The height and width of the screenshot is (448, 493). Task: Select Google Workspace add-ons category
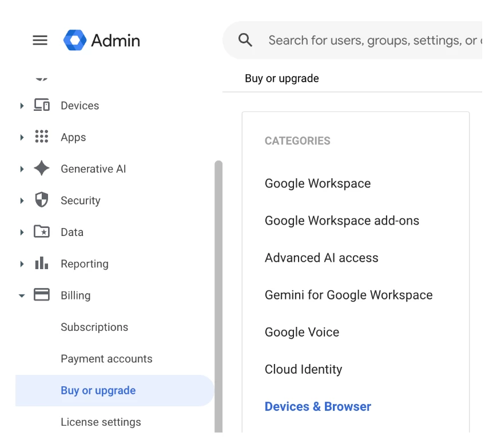(x=342, y=221)
